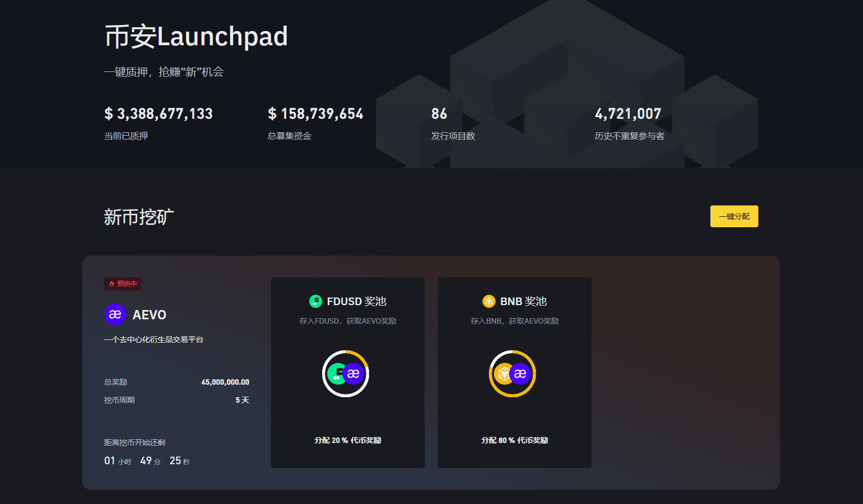The height and width of the screenshot is (504, 863).
Task: Click the 挖币周期 label
Action: [x=119, y=400]
